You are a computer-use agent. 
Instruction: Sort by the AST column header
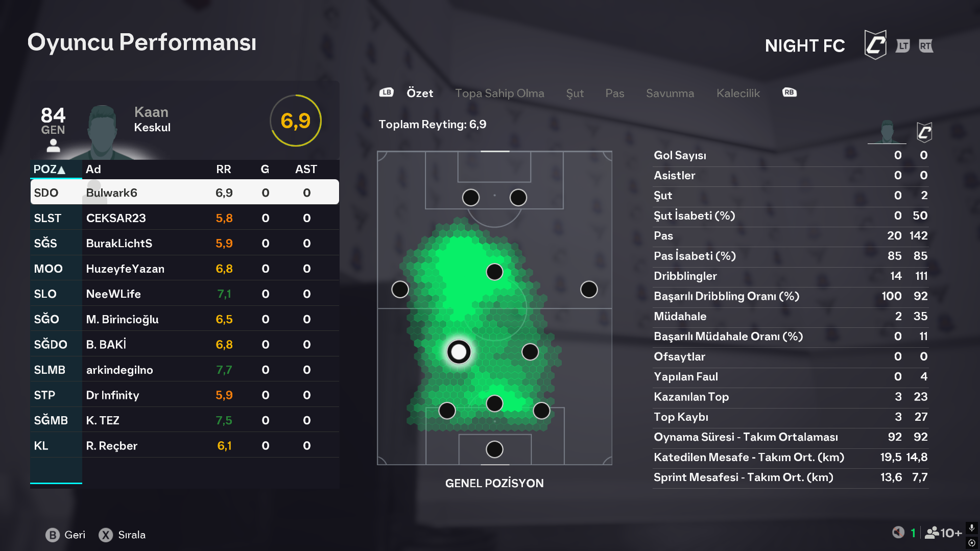[306, 170]
